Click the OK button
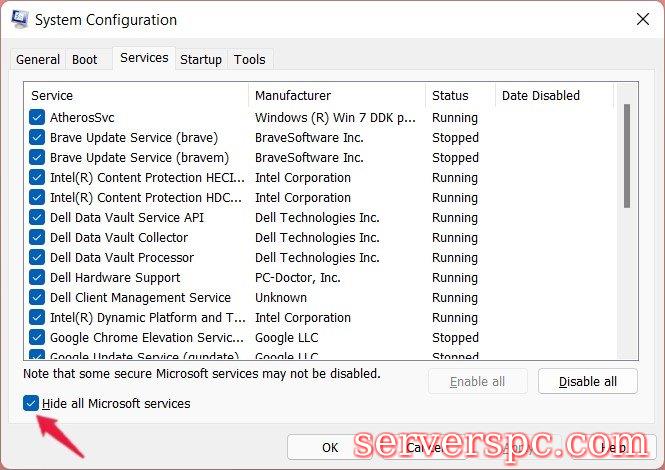 (x=330, y=448)
